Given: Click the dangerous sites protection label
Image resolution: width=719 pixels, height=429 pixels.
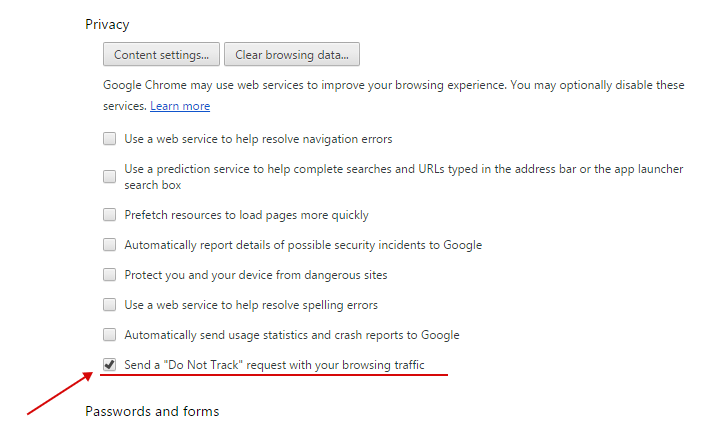Looking at the screenshot, I should pos(255,275).
